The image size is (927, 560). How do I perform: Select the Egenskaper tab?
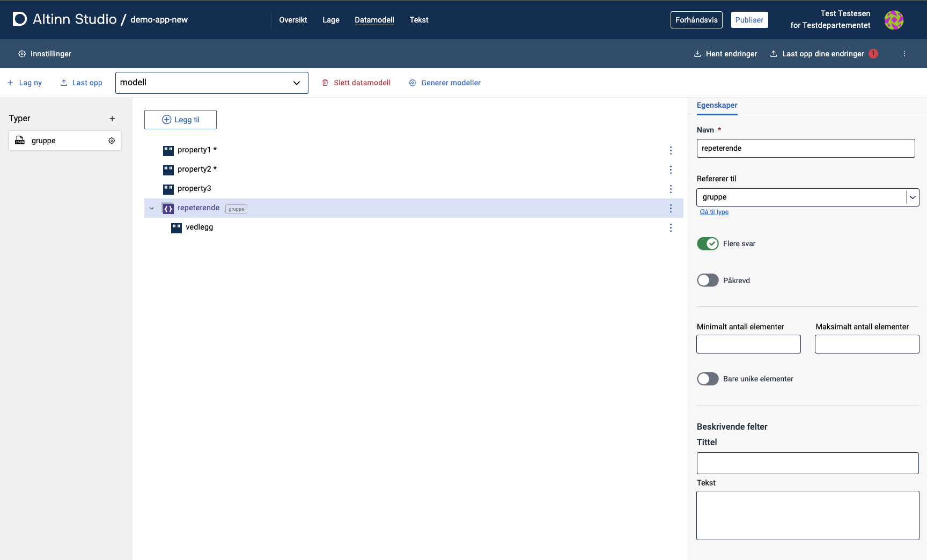[x=717, y=106]
